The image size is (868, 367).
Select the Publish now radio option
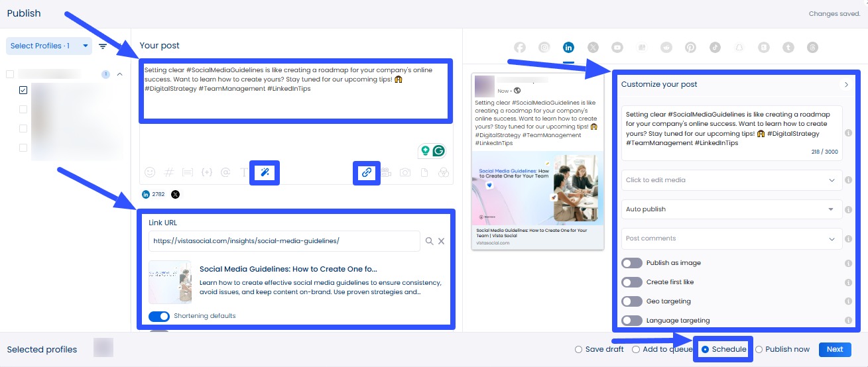[x=760, y=349]
